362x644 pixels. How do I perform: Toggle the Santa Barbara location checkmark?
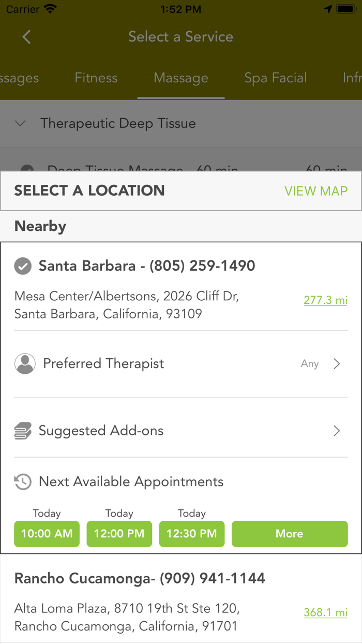(x=22, y=266)
